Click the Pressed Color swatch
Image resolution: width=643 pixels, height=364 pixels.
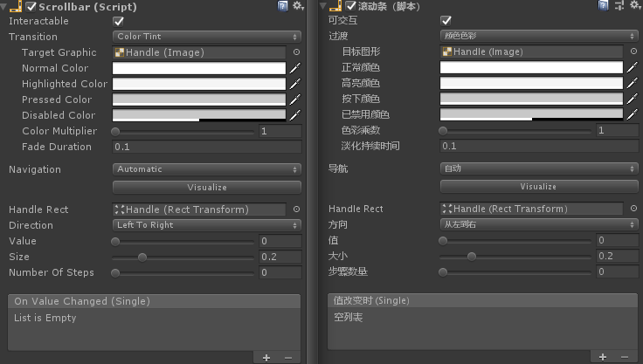199,100
